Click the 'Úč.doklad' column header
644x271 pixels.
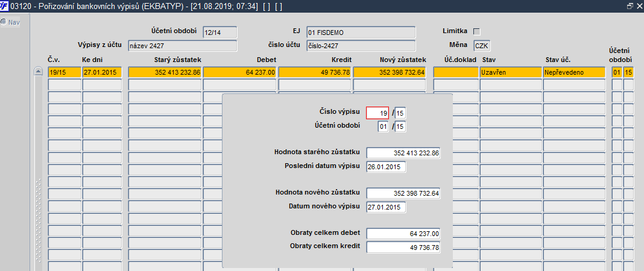coord(461,60)
